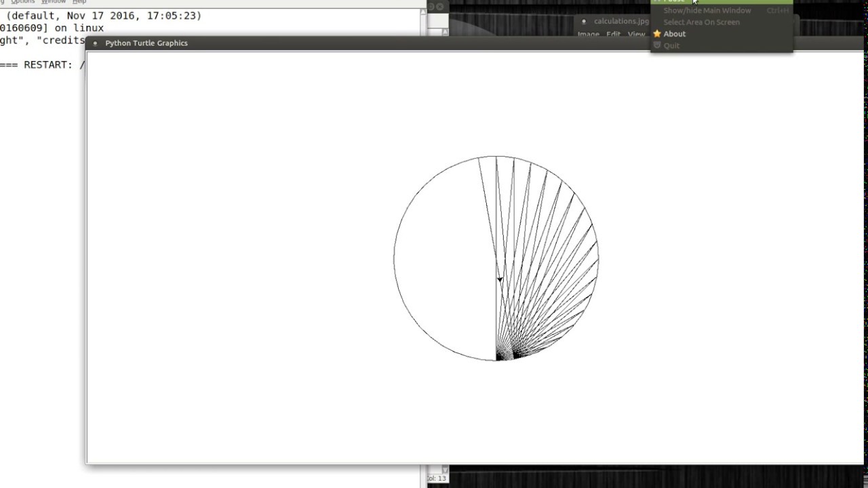Click the gold star About icon

point(656,34)
